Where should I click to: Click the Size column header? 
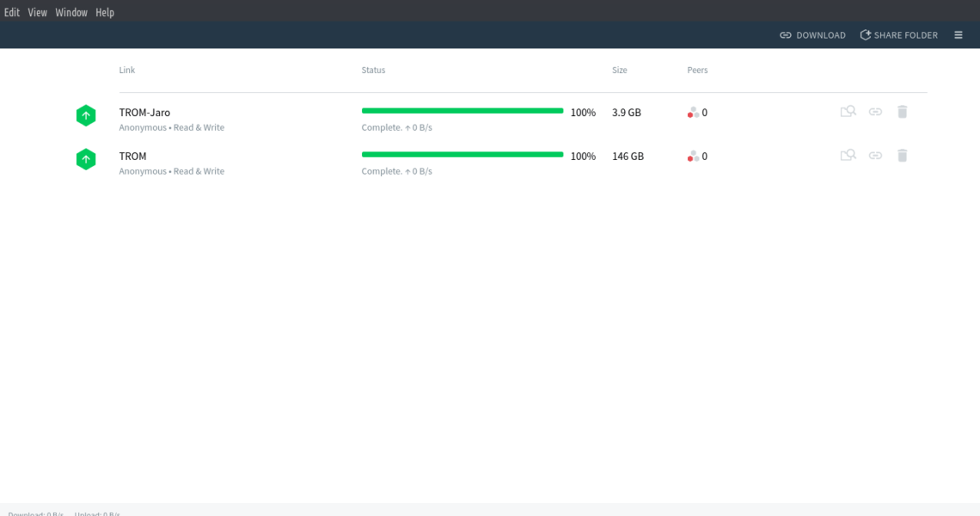(619, 71)
